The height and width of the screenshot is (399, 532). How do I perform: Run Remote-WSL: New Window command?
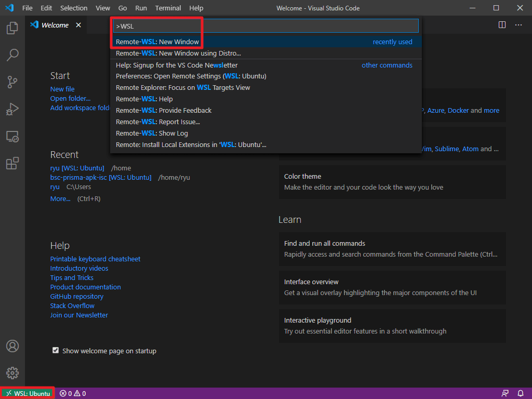click(266, 42)
